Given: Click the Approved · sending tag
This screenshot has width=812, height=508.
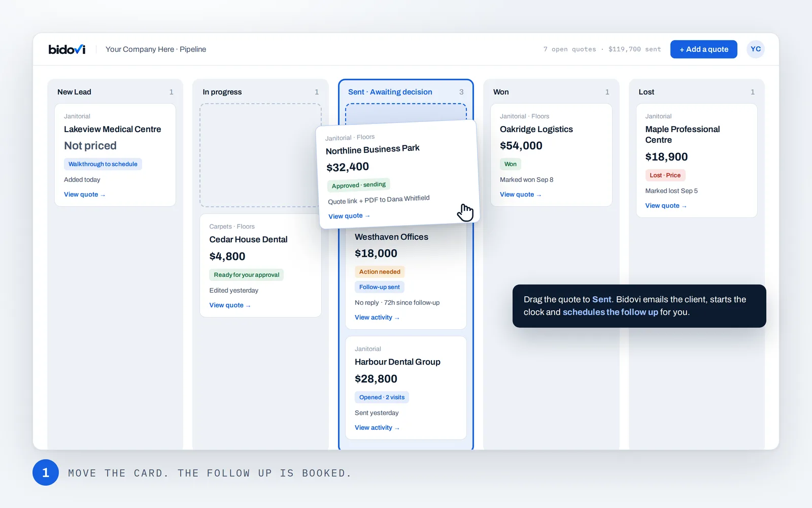Looking at the screenshot, I should click(359, 185).
